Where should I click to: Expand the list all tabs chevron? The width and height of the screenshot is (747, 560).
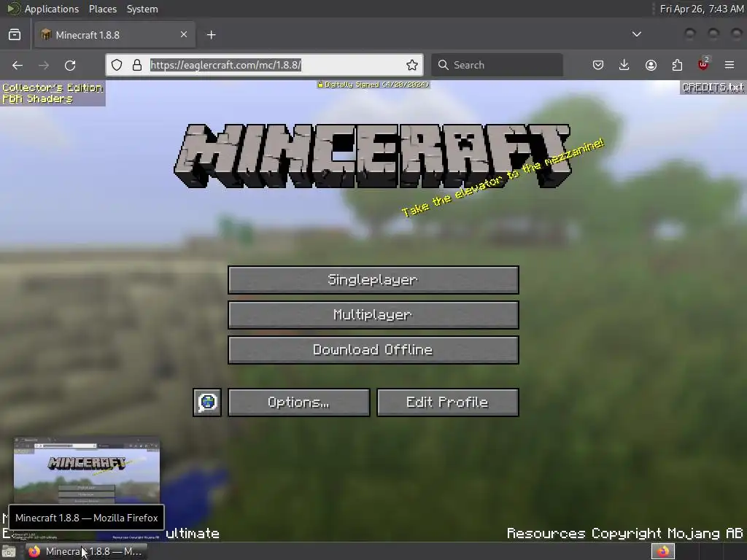pyautogui.click(x=636, y=34)
